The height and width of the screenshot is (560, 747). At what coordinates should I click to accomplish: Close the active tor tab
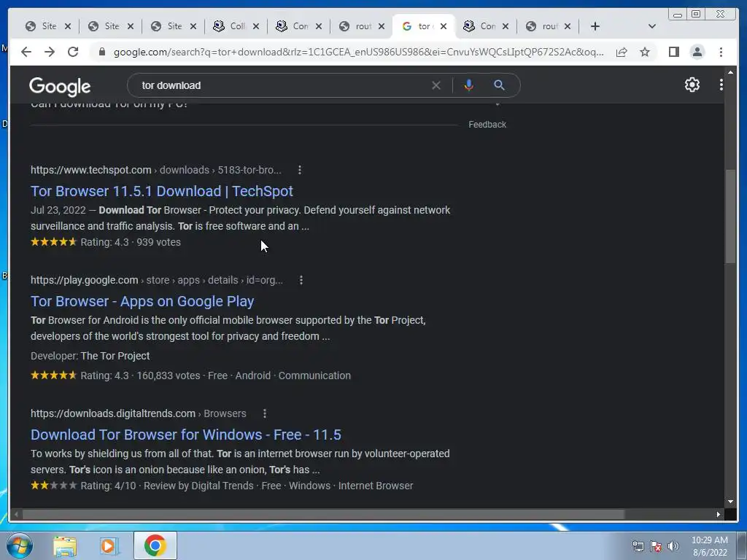tap(444, 26)
